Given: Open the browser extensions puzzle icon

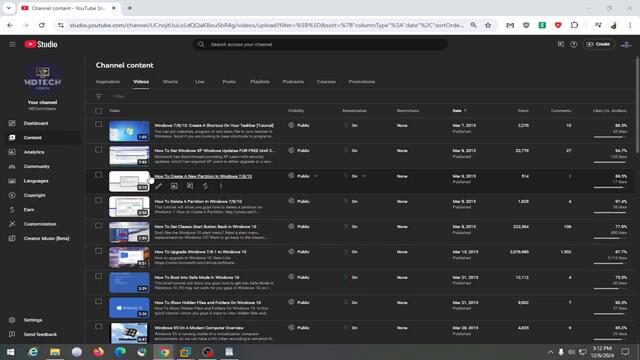Looking at the screenshot, I should point(574,25).
